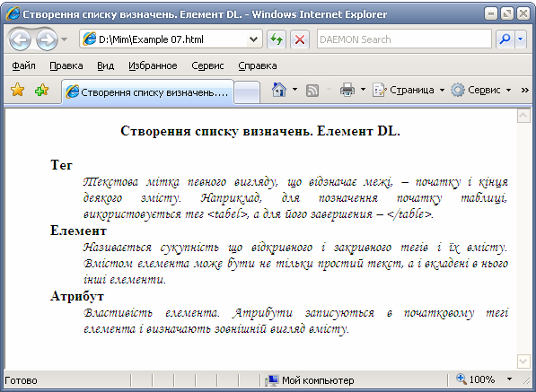Viewport: 536px width, 392px height.
Task: Minimize the Internet Explorer window
Action: (x=491, y=14)
